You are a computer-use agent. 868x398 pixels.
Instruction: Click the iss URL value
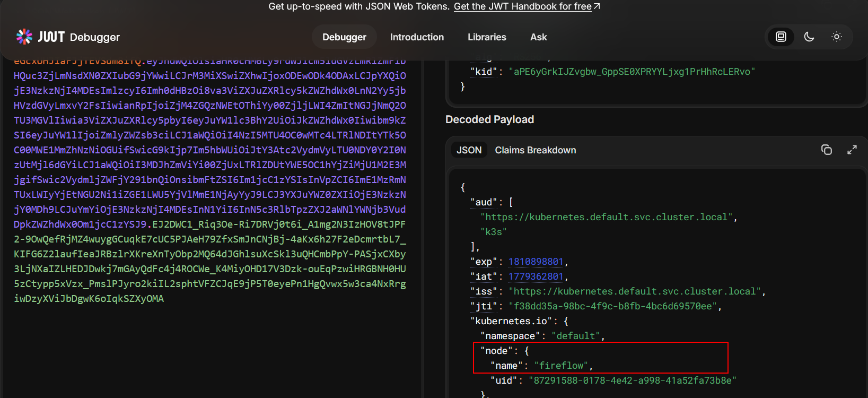click(x=635, y=291)
